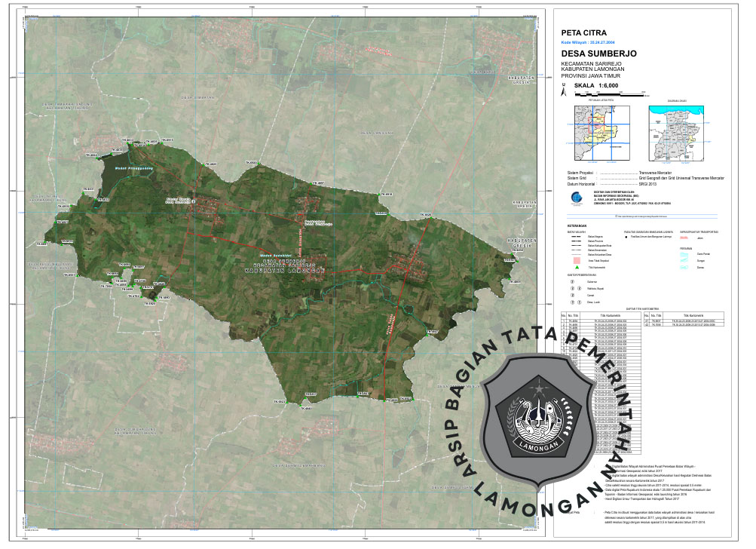Click the Waduk Pinggondang label on map
756x549 pixels.
[x=133, y=169]
